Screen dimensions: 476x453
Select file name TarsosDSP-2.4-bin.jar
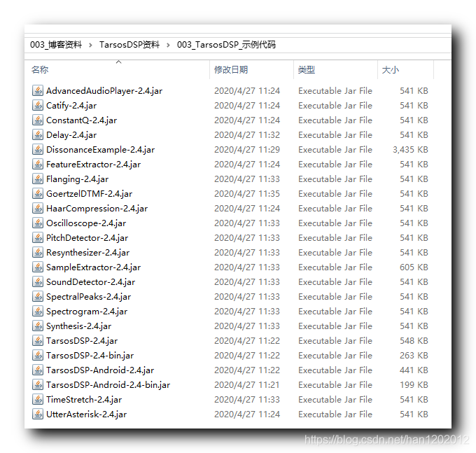tap(90, 356)
